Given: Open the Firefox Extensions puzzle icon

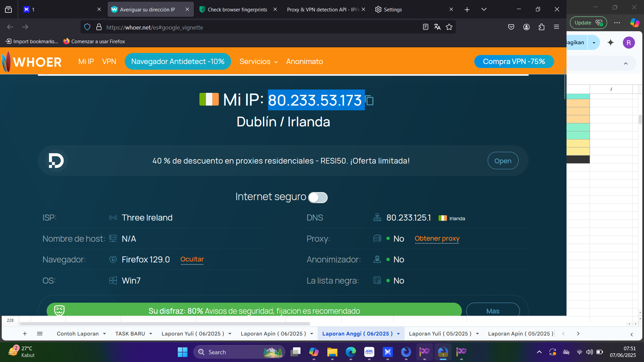Looking at the screenshot, I should [x=541, y=27].
